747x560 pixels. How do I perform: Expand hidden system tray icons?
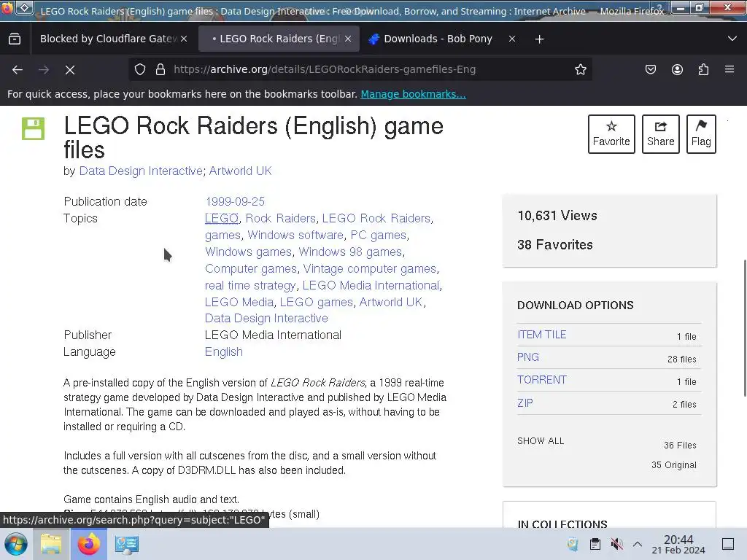tap(638, 544)
